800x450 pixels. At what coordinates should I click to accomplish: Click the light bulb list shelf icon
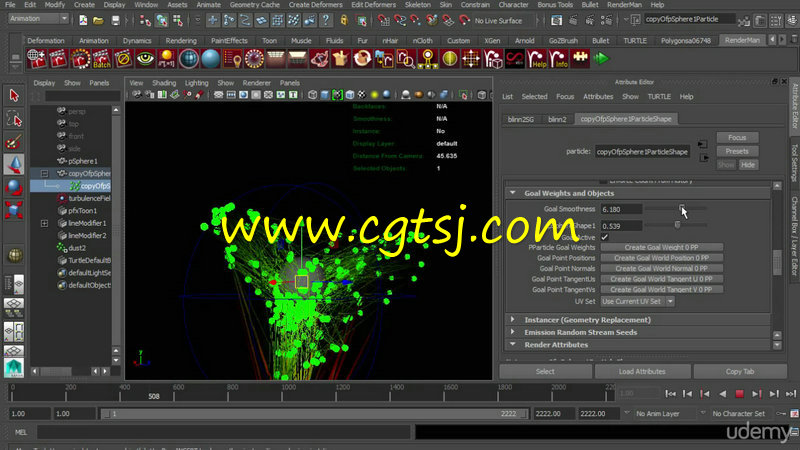[x=232, y=59]
